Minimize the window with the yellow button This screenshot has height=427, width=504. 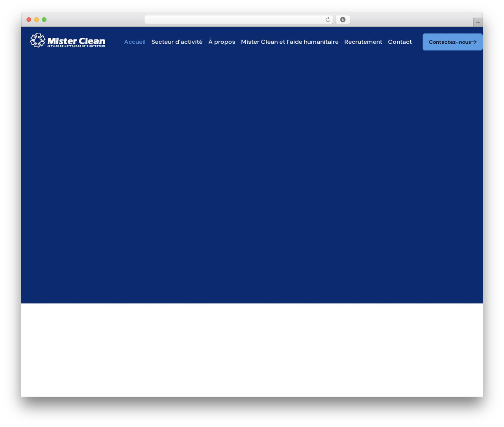[37, 20]
